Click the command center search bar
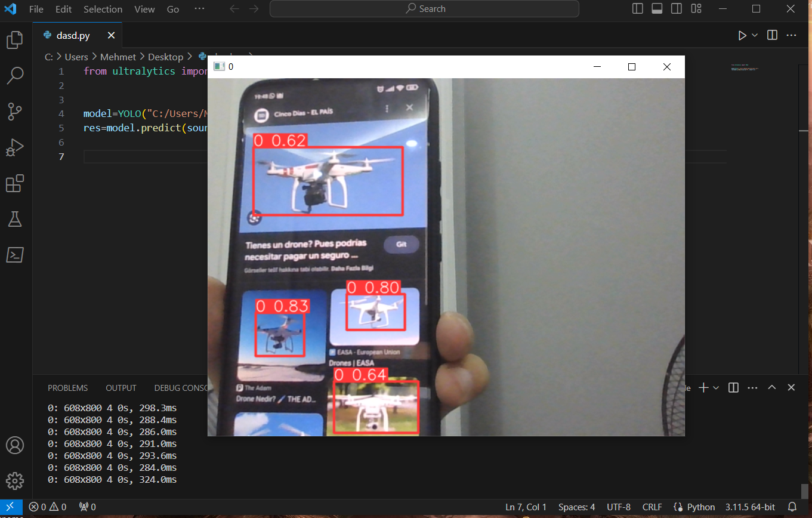 tap(424, 8)
